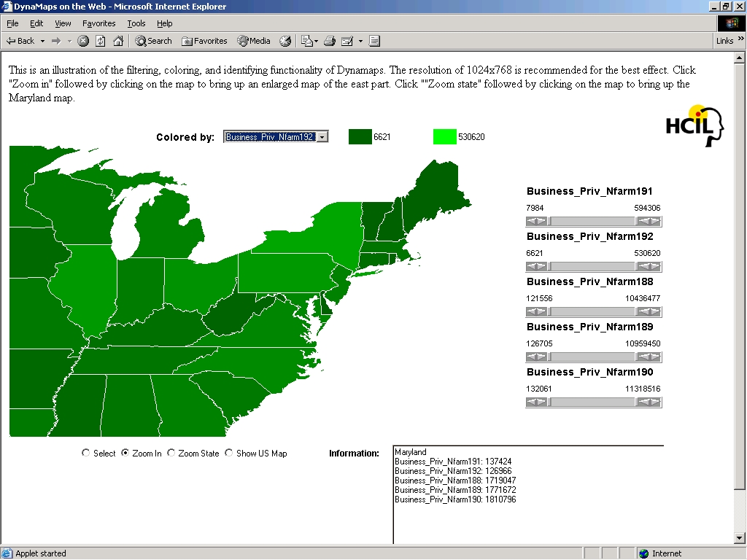747x560 pixels.
Task: Choose the Zoom State radio option
Action: click(x=171, y=453)
